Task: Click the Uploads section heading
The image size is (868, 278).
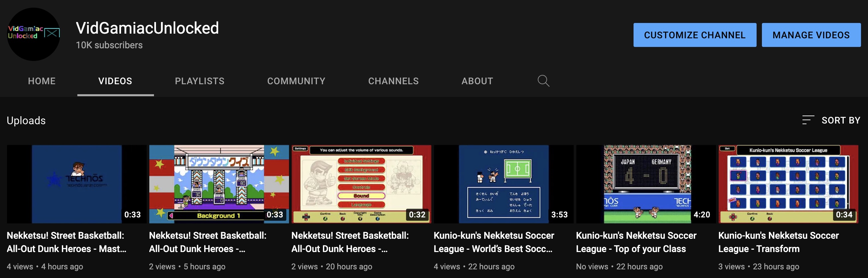Action: tap(26, 121)
